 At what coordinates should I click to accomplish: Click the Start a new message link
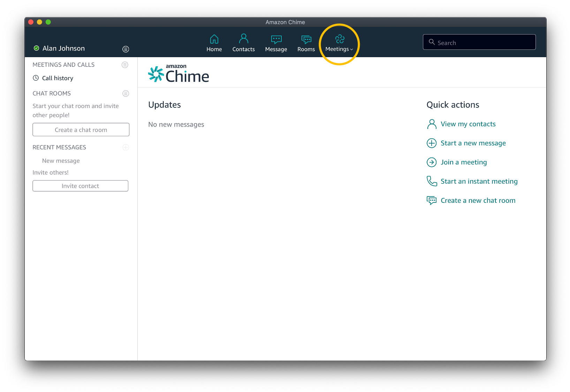click(x=473, y=143)
